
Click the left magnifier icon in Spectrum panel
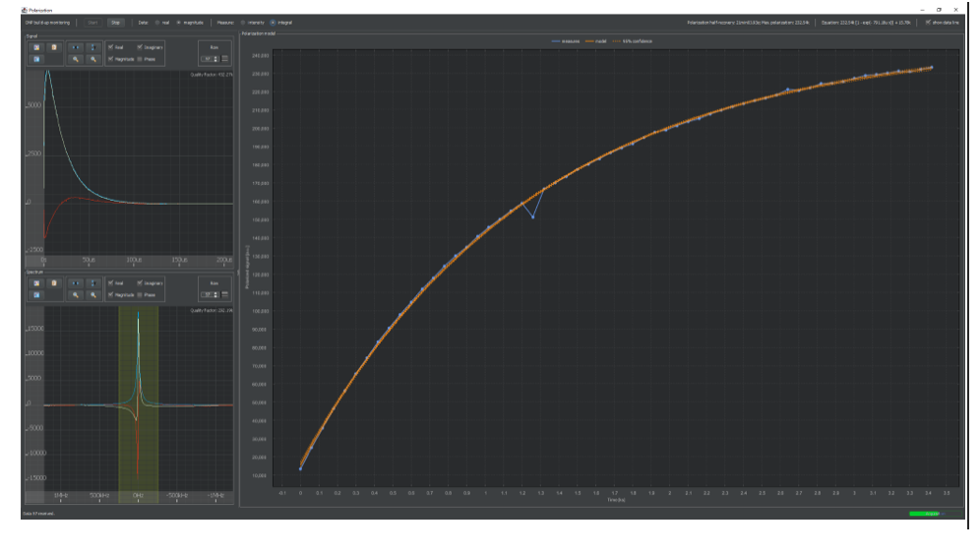pos(76,294)
